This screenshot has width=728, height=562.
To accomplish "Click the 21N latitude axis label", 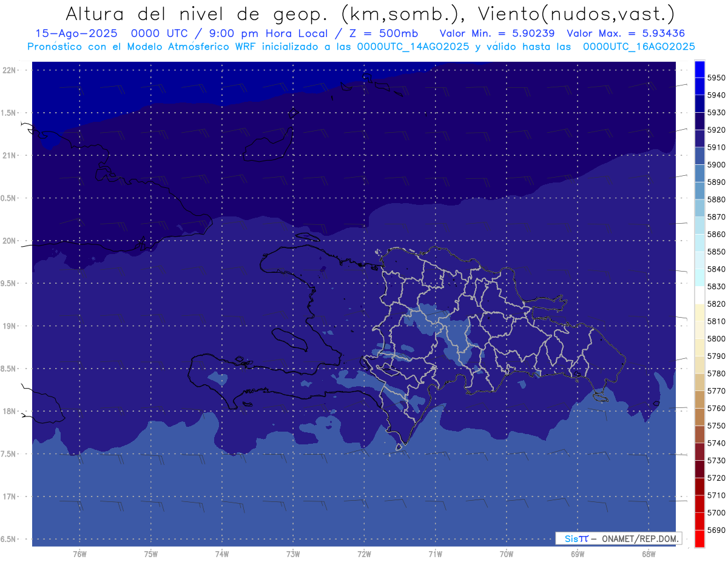I will click(x=8, y=155).
